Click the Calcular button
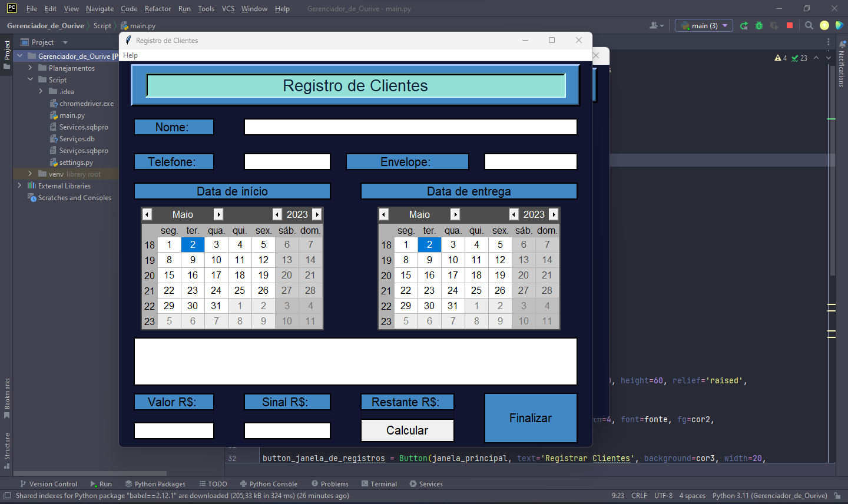Screen dimensions: 848x504 pos(407,430)
